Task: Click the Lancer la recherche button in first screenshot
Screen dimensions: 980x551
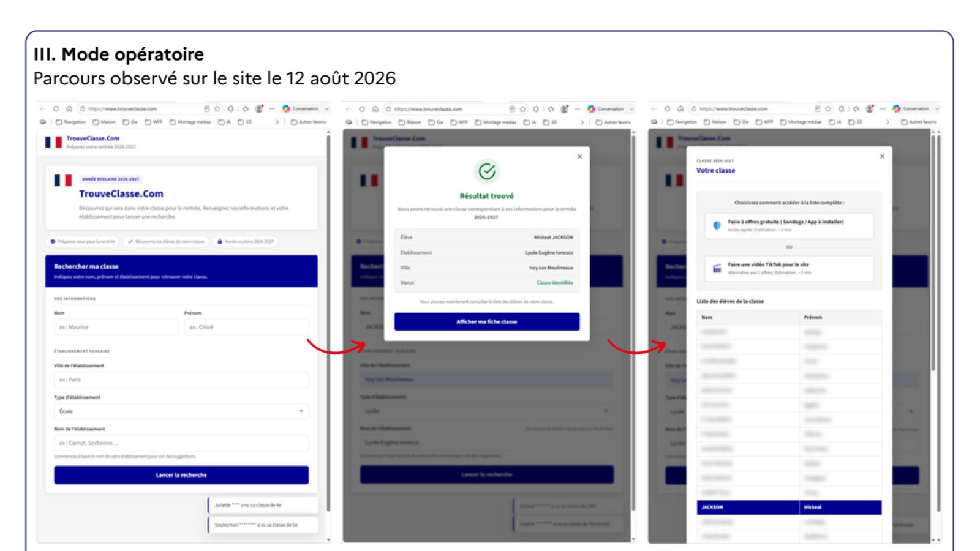Action: 181,475
